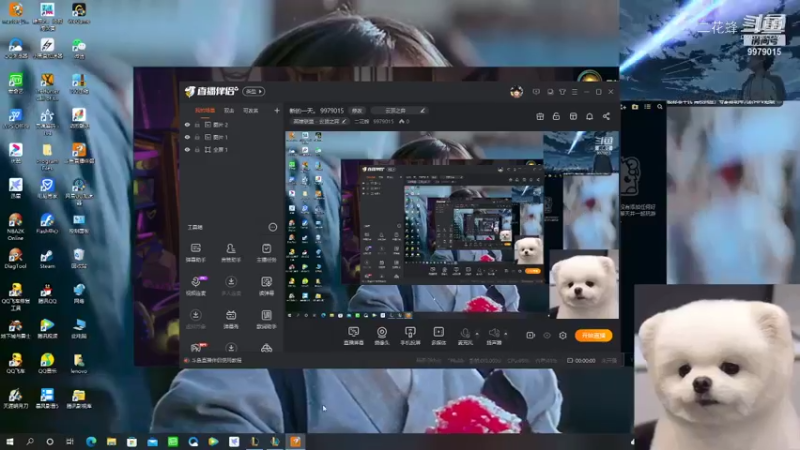Image resolution: width=800 pixels, height=450 pixels.
Task: Open the toolbox more-options circle button
Action: (272, 227)
